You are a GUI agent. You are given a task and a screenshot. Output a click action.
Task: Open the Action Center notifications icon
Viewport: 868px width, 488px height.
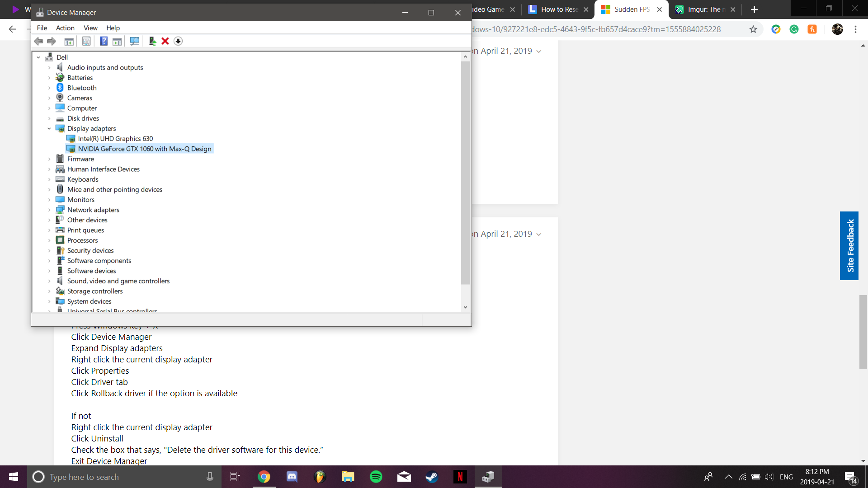point(851,477)
